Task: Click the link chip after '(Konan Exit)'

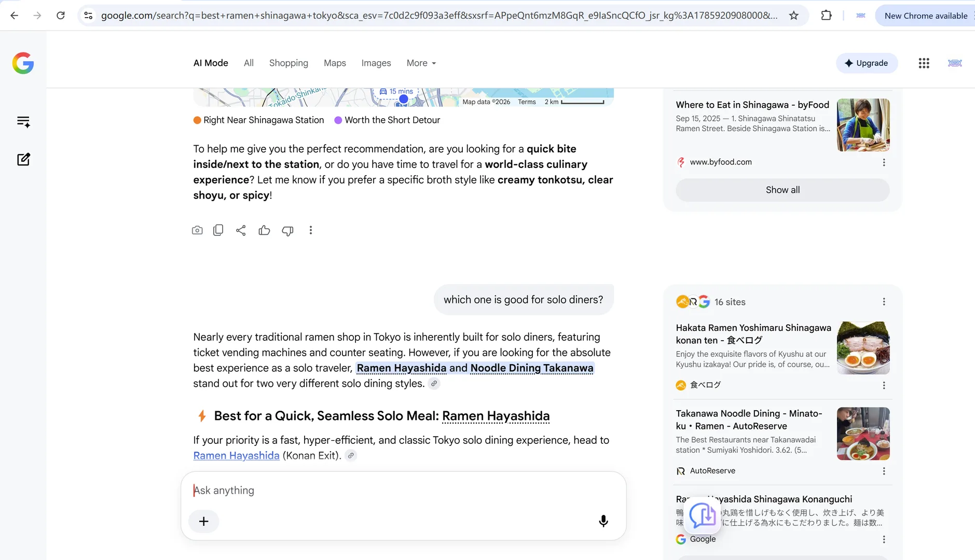Action: (351, 456)
